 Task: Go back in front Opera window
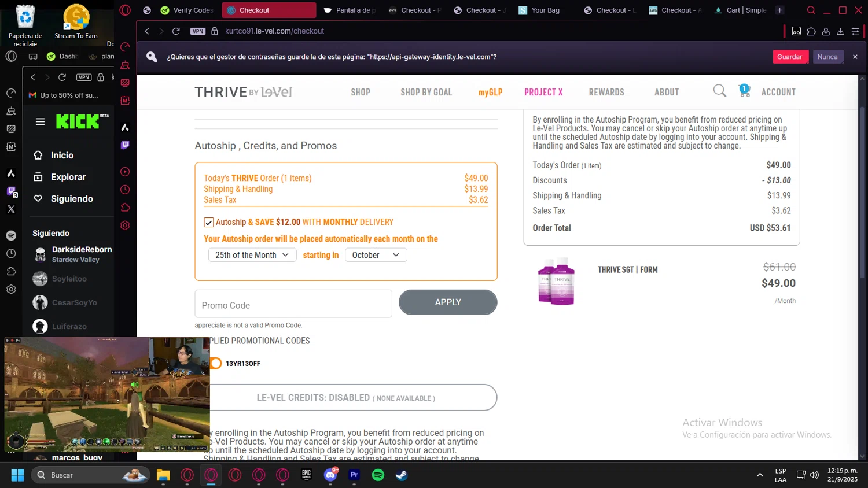tap(147, 31)
